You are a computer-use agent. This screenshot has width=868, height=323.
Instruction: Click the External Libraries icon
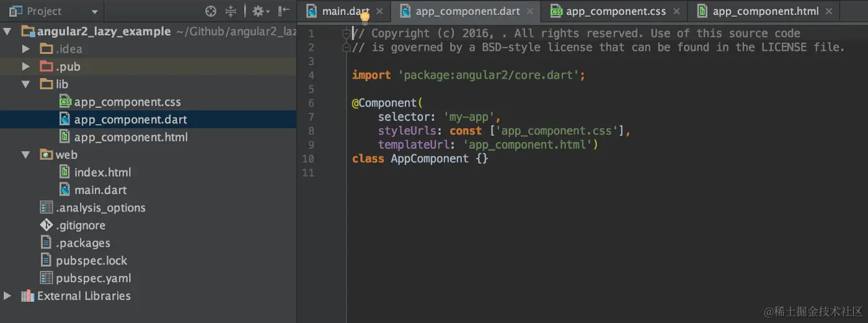pos(28,296)
